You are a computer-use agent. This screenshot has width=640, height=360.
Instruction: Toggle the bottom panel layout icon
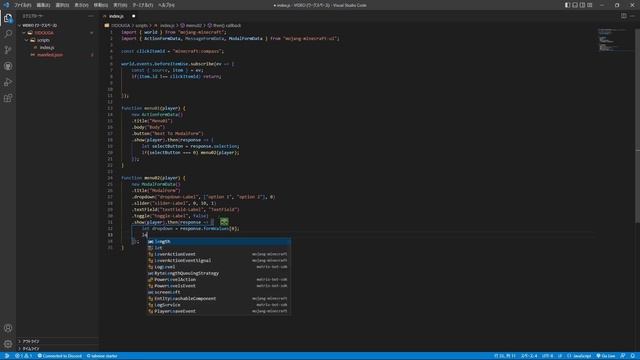coord(575,5)
